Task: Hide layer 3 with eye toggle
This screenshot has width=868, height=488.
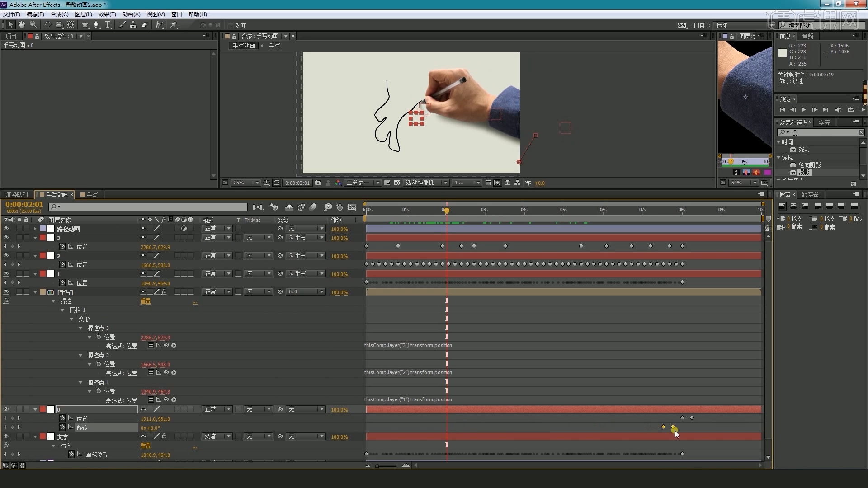Action: pyautogui.click(x=6, y=238)
